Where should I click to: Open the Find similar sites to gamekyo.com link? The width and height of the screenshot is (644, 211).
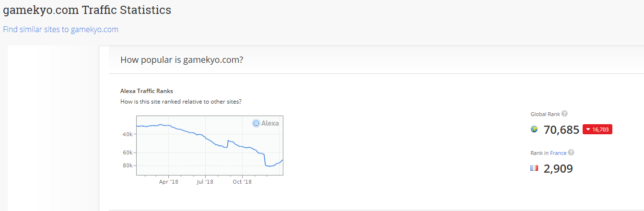tap(60, 29)
